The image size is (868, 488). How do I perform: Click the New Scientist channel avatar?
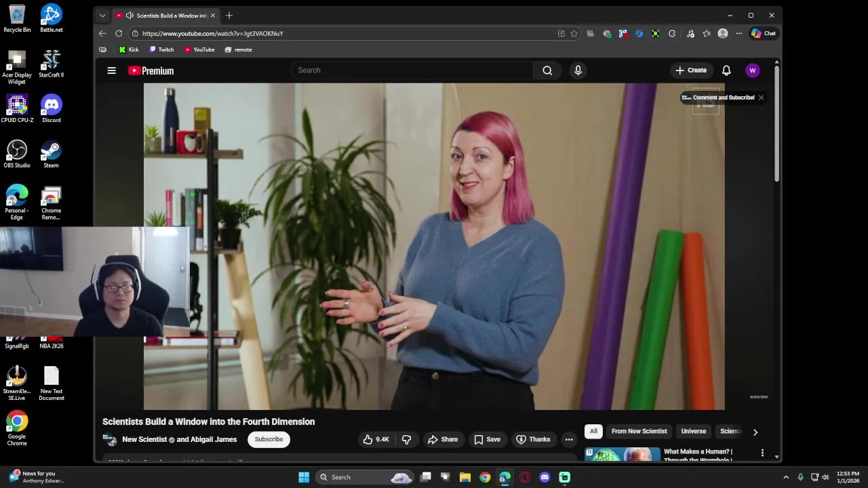pyautogui.click(x=109, y=439)
